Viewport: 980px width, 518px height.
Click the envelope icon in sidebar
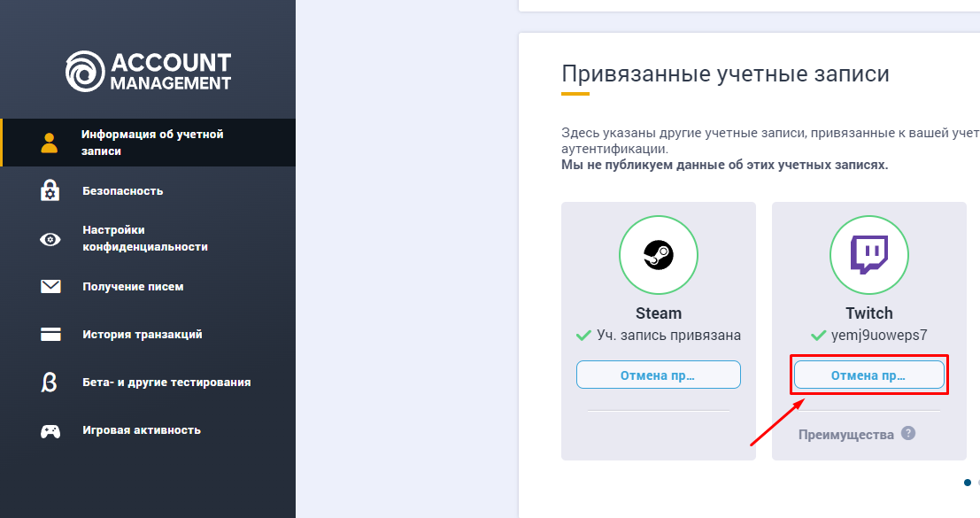50,287
